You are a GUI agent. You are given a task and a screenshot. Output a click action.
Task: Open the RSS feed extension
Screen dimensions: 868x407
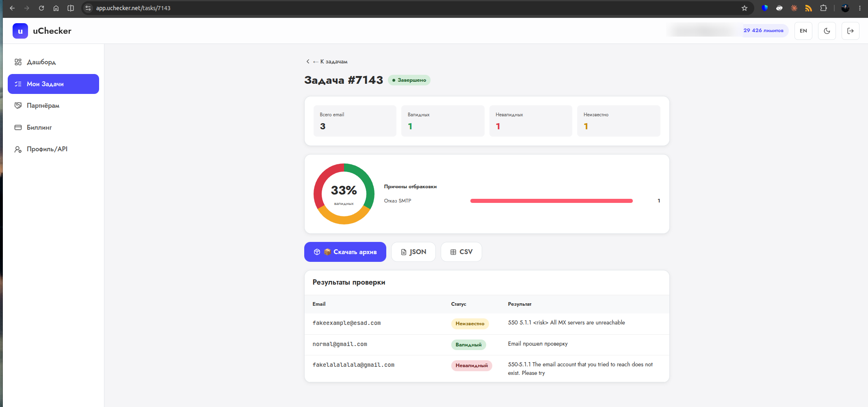pos(809,8)
